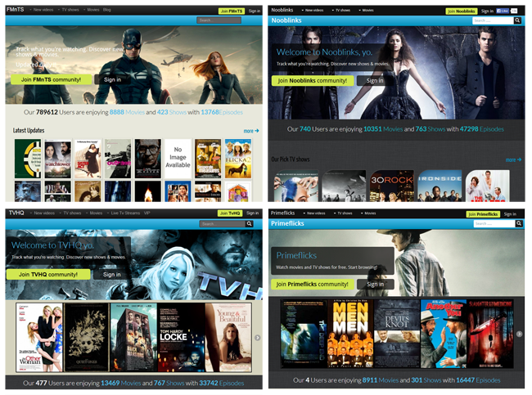Click Sign in on the Nooblinks banner
532x395 pixels.
375,81
